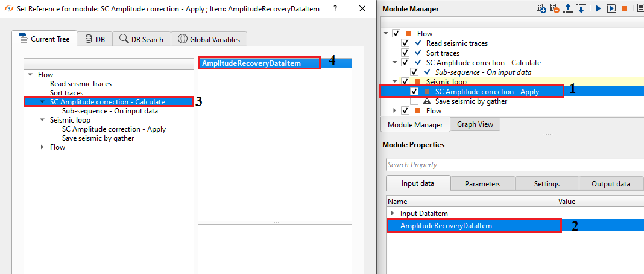Toggle Sub-sequence - On input data checkbox
This screenshot has height=274, width=644.
click(414, 72)
